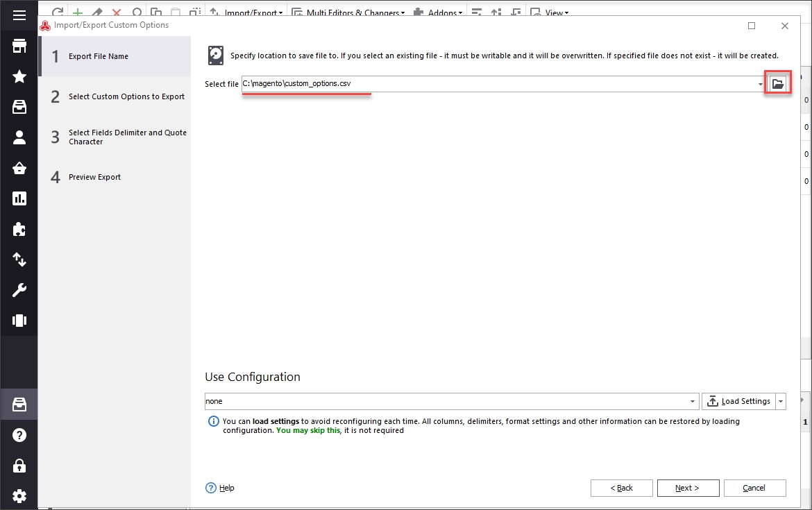The width and height of the screenshot is (812, 510).
Task: Open Multi Editors & Changers dropdown
Action: 348,12
